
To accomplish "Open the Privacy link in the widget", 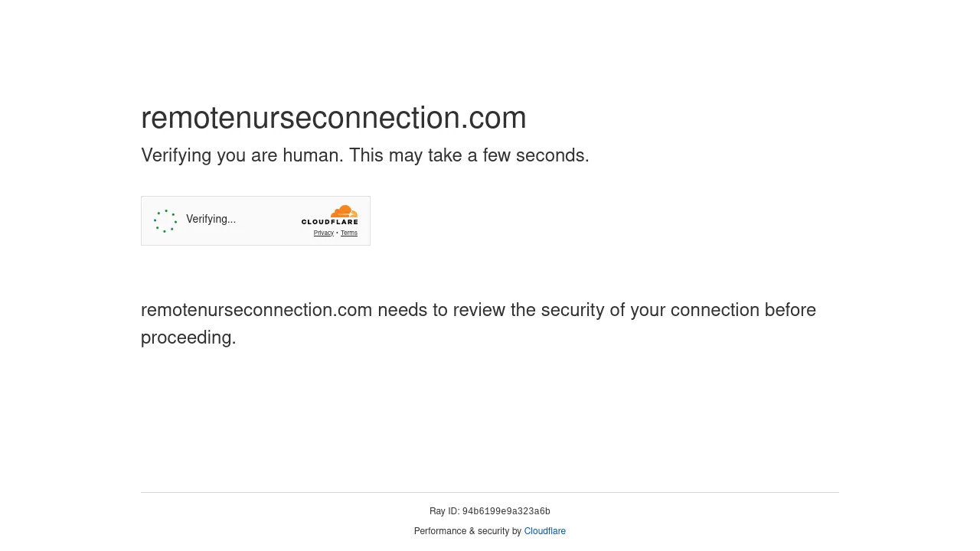I will tap(323, 233).
